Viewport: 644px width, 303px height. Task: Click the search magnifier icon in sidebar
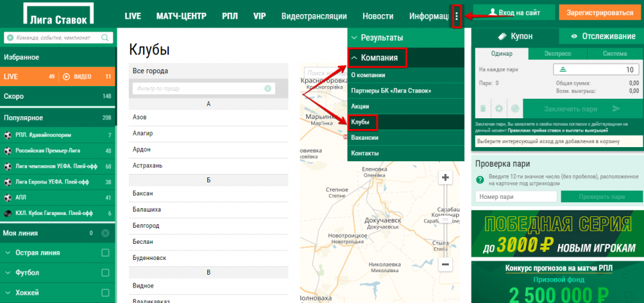click(105, 39)
